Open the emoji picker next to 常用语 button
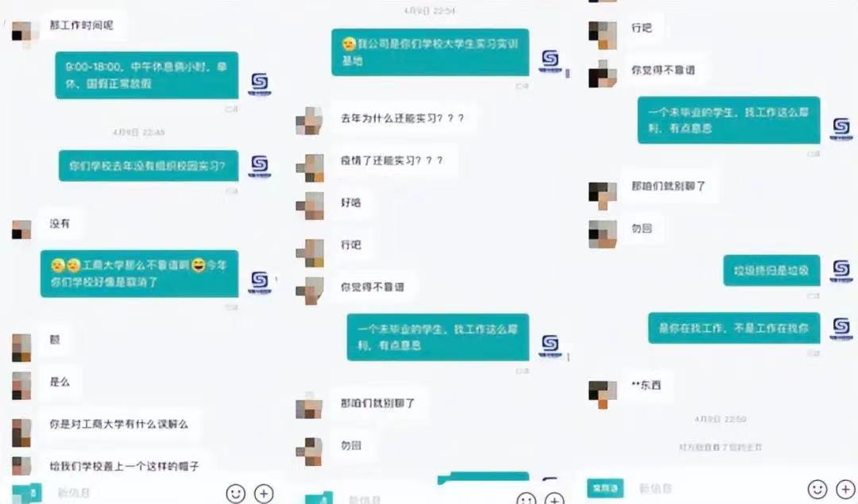 pos(817,489)
